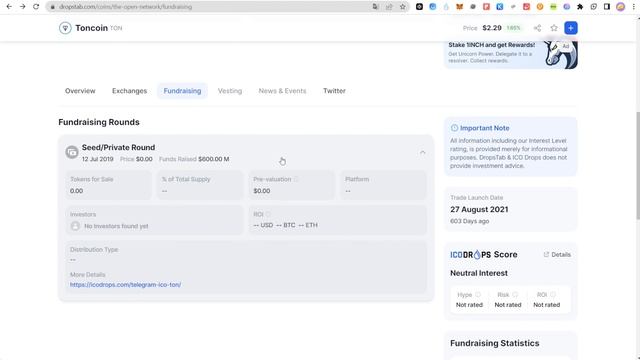640x360 pixels.
Task: Click the Seed/Private Round icon
Action: [x=72, y=152]
